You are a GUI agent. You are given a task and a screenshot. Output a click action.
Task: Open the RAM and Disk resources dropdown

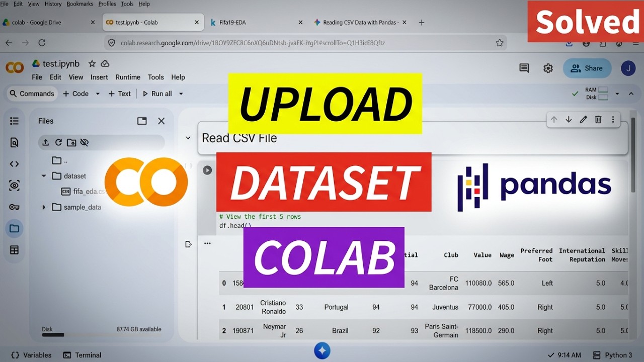617,94
